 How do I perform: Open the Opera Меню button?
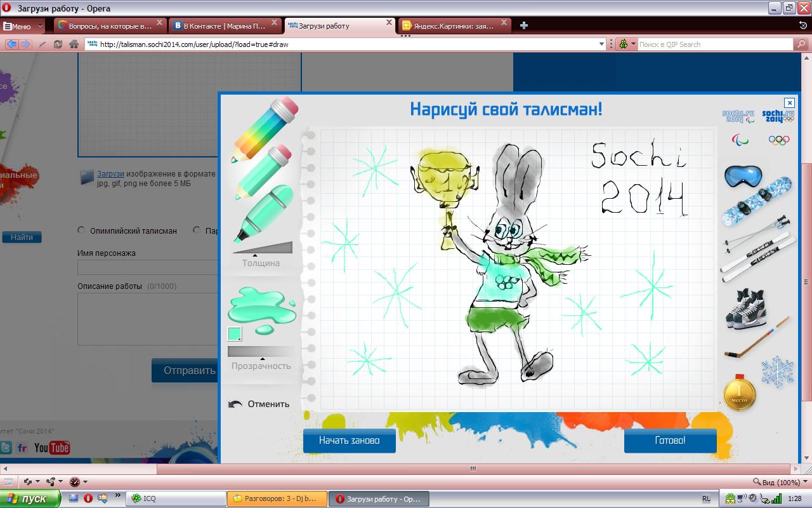[x=23, y=26]
